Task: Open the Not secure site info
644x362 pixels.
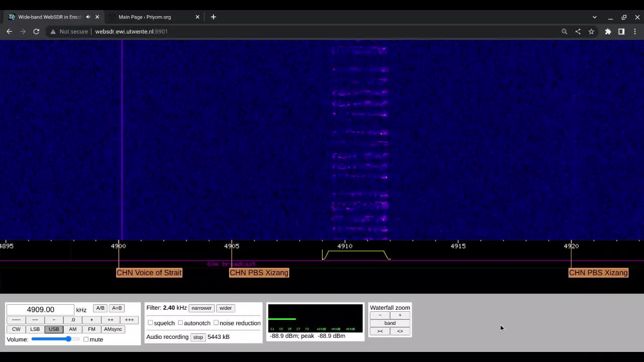Action: [x=69, y=31]
